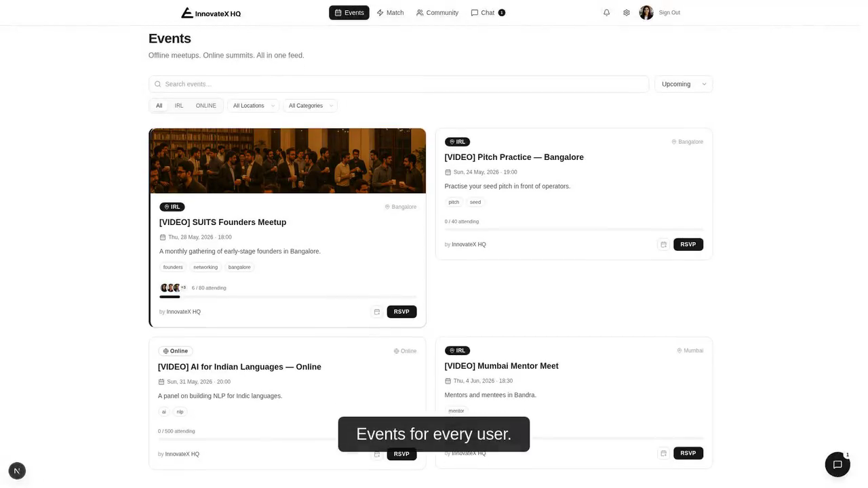Select the All filter toggle
868x488 pixels.
pyautogui.click(x=159, y=106)
